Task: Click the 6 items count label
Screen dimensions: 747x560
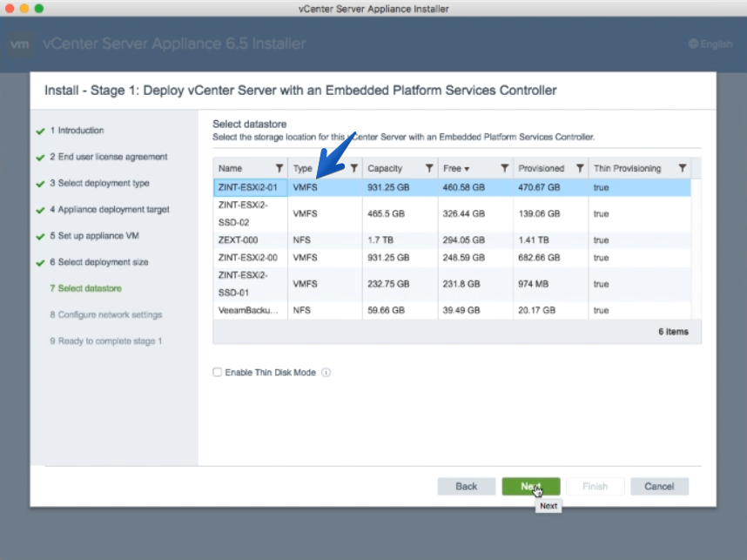Action: (673, 332)
